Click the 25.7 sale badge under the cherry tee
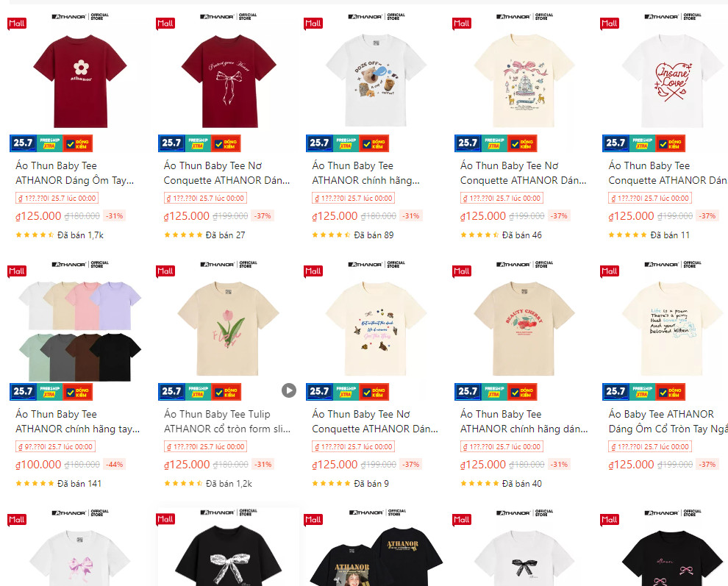The height and width of the screenshot is (586, 728). [468, 391]
